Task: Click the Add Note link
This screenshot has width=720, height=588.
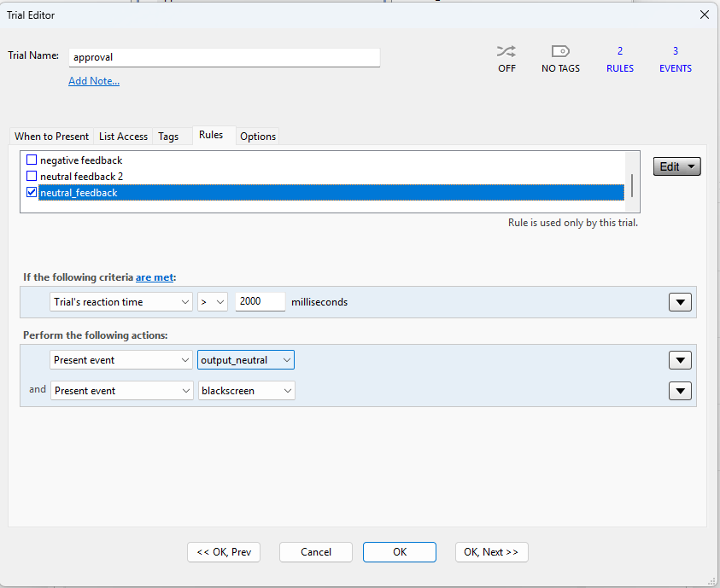Action: coord(94,81)
